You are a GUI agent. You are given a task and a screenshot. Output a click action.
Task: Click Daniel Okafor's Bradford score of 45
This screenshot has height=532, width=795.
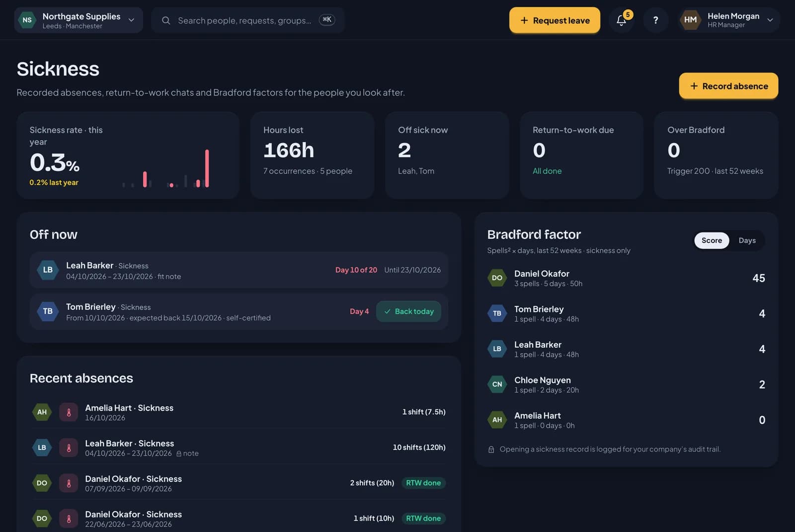click(x=759, y=278)
